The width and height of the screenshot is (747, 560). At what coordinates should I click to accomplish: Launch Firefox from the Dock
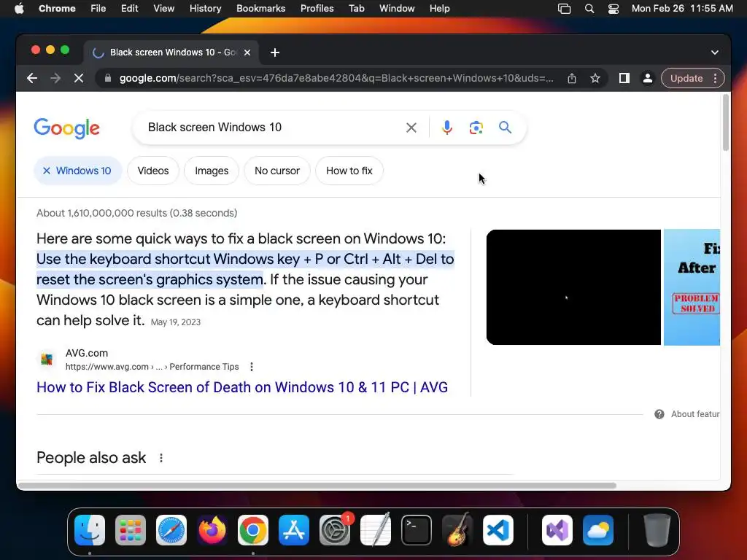[212, 530]
